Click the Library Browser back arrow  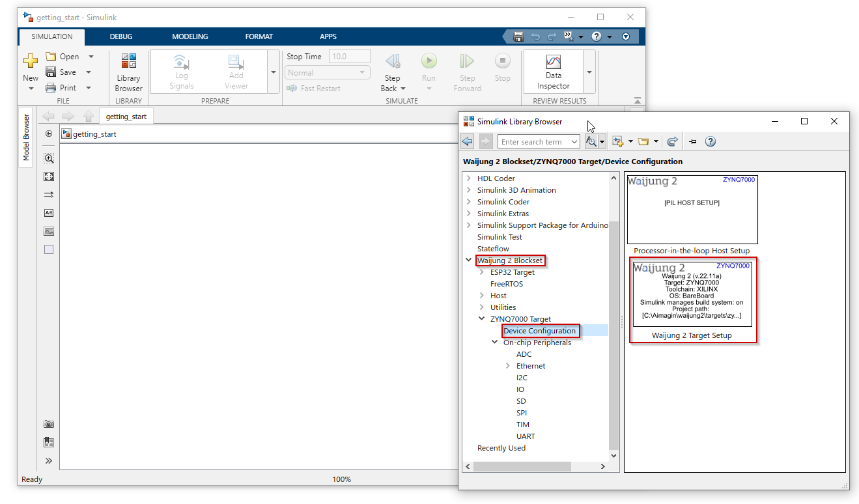click(x=467, y=141)
